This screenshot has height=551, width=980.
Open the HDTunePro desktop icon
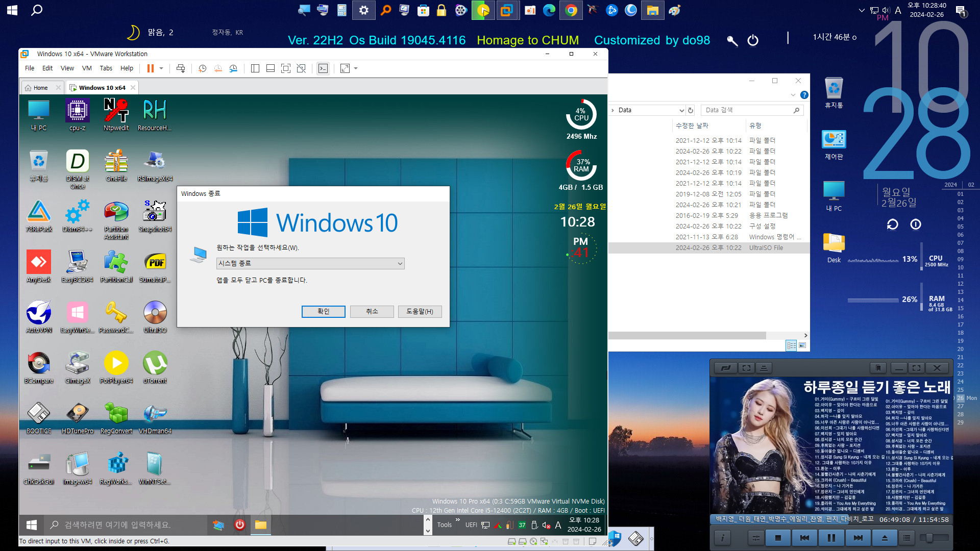[x=77, y=418]
